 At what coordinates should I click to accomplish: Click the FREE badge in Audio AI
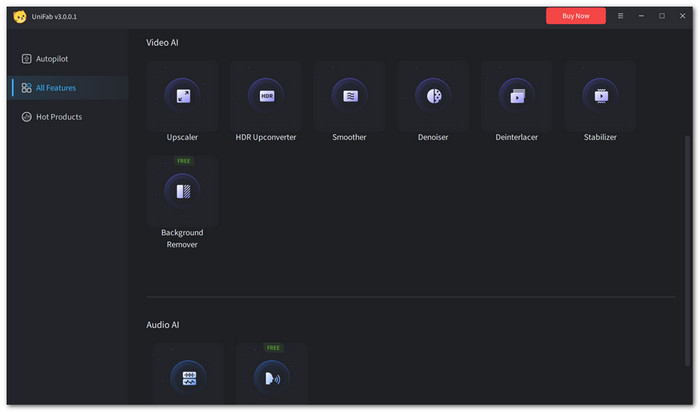tap(273, 348)
